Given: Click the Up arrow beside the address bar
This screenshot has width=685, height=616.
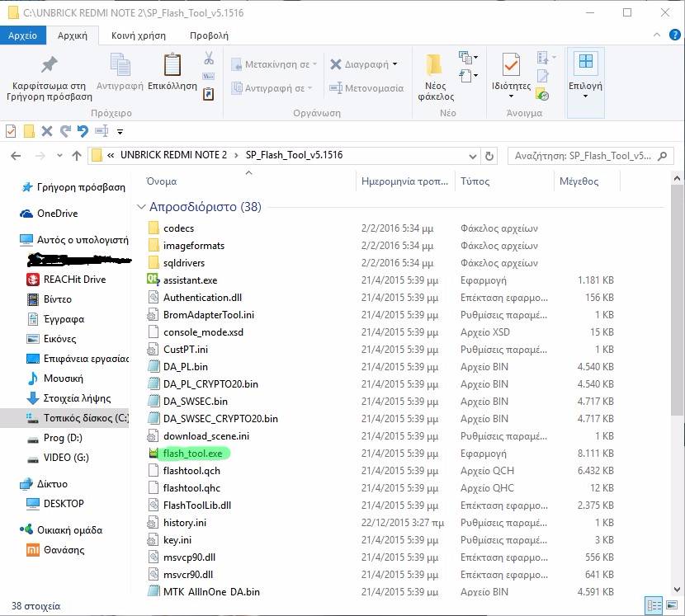Looking at the screenshot, I should pyautogui.click(x=77, y=155).
